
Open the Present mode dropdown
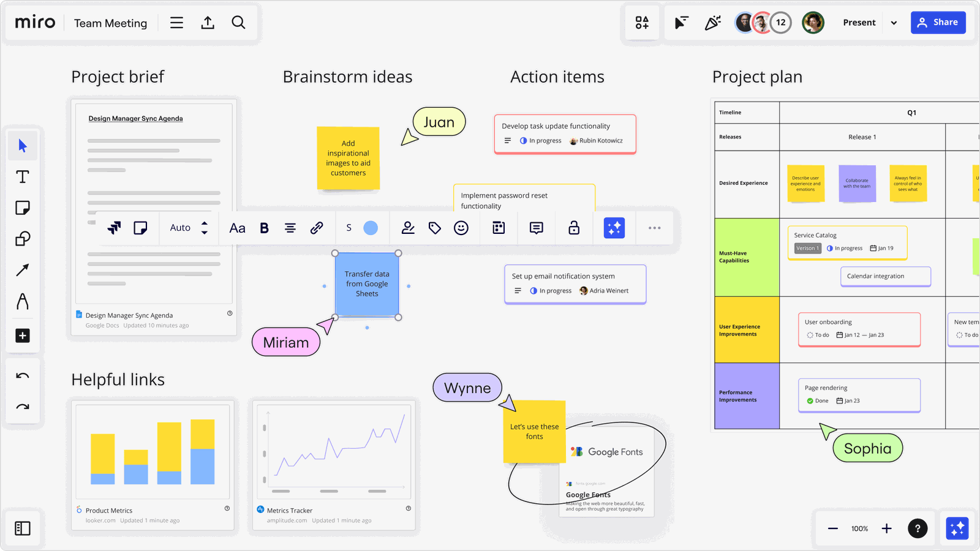tap(894, 23)
